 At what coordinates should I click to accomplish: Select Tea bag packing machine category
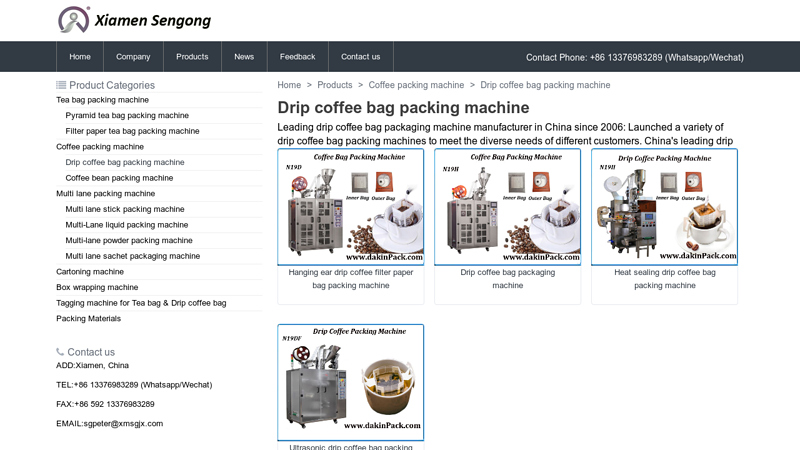[103, 100]
